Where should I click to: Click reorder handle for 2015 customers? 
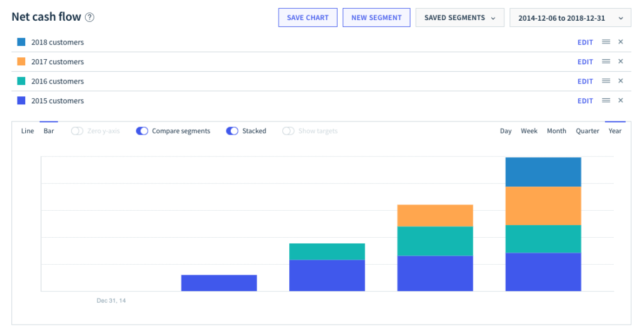coord(606,100)
